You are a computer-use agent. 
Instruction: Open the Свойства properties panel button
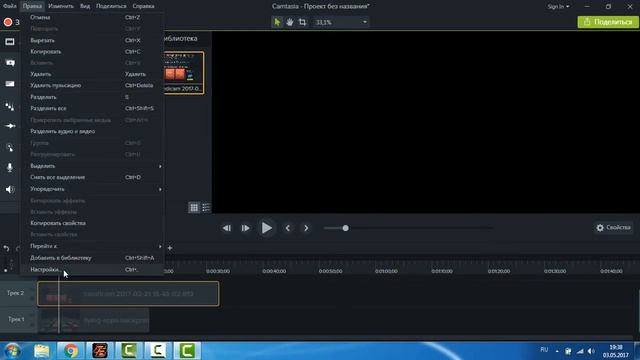[x=613, y=228]
